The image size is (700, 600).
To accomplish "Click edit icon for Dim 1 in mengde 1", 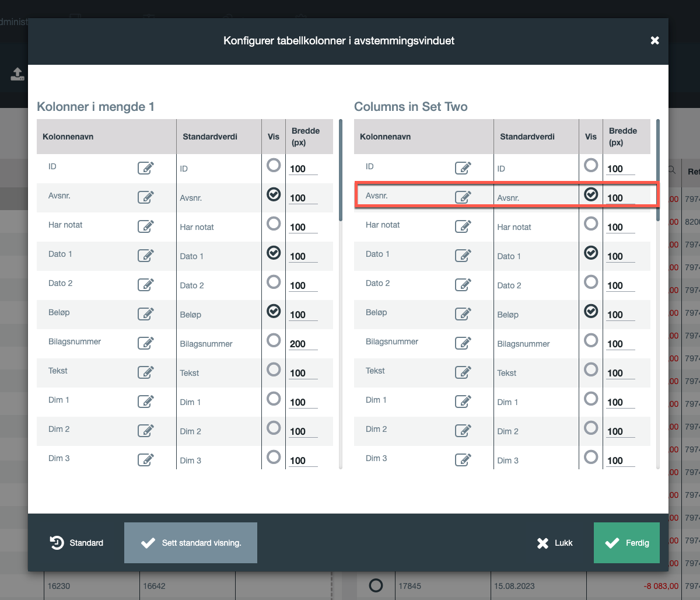I will point(145,402).
